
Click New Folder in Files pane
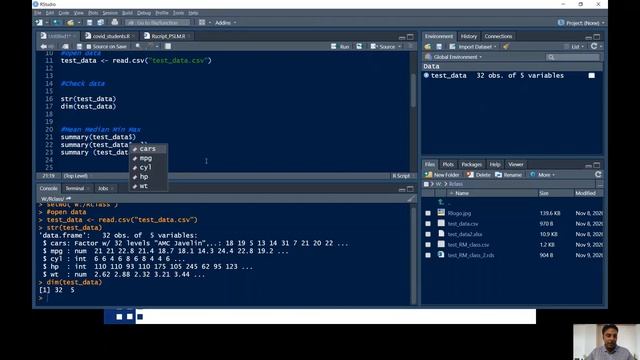pyautogui.click(x=442, y=175)
